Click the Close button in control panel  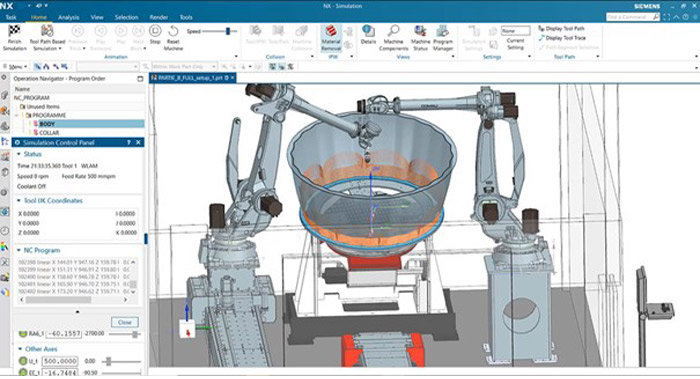(x=125, y=322)
